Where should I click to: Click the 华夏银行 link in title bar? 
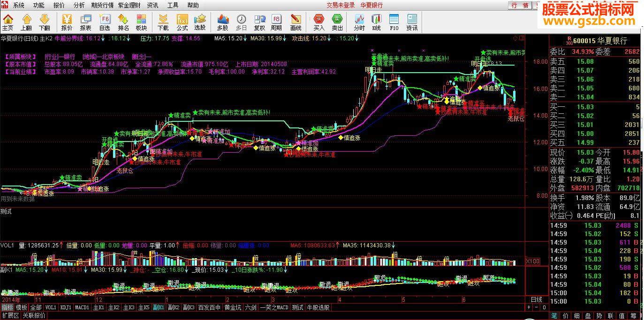pyautogui.click(x=371, y=5)
